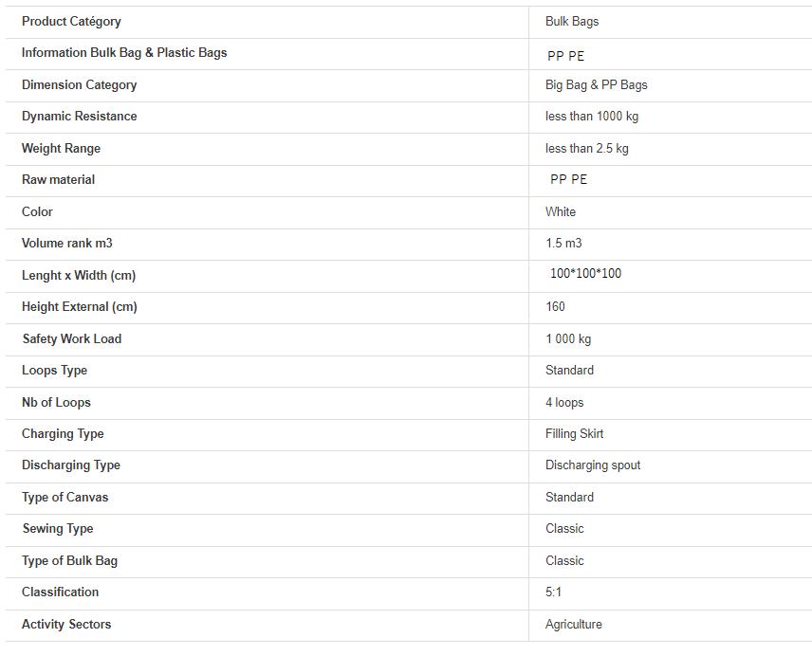Select the Height External 160 value

(x=555, y=306)
